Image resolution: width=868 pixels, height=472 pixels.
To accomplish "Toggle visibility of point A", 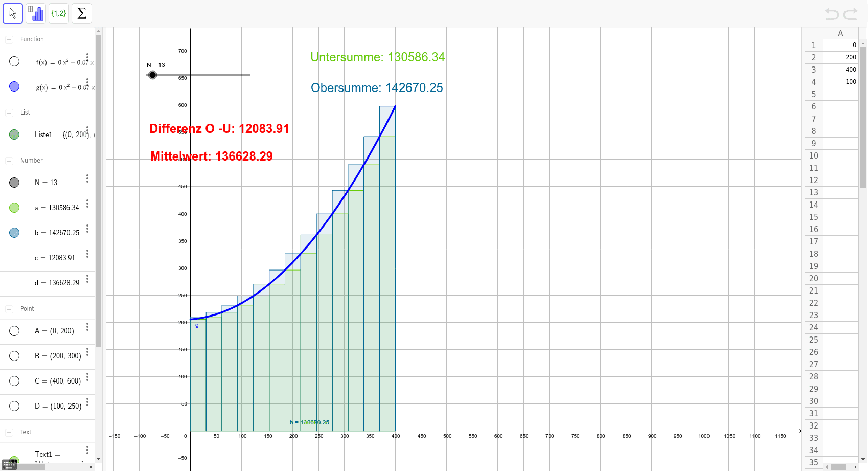I will pyautogui.click(x=14, y=331).
